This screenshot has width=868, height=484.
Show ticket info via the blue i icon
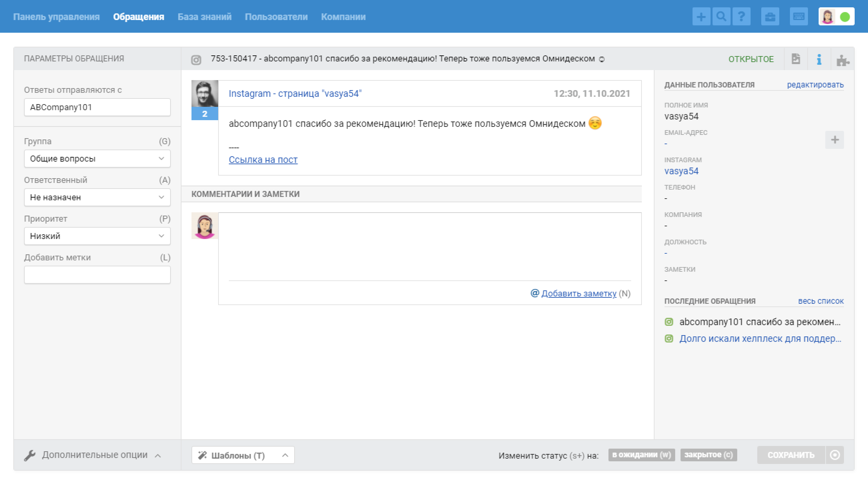[819, 59]
